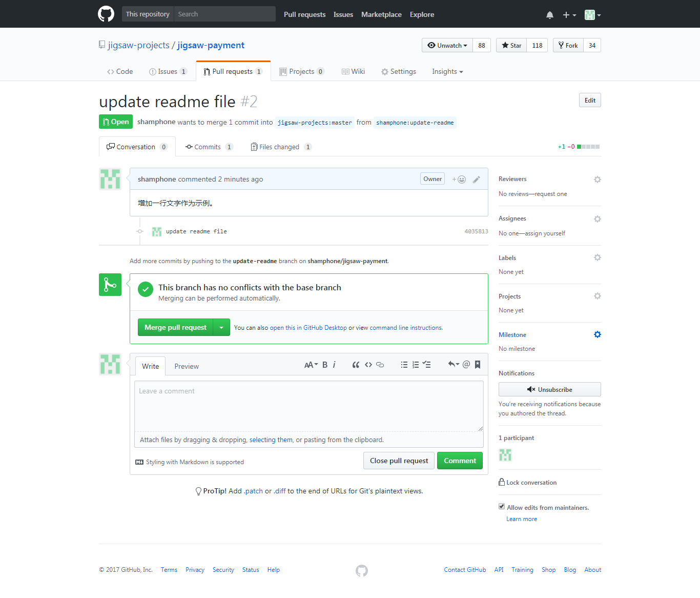
Task: Open Marketplace in the top navigation
Action: click(381, 14)
